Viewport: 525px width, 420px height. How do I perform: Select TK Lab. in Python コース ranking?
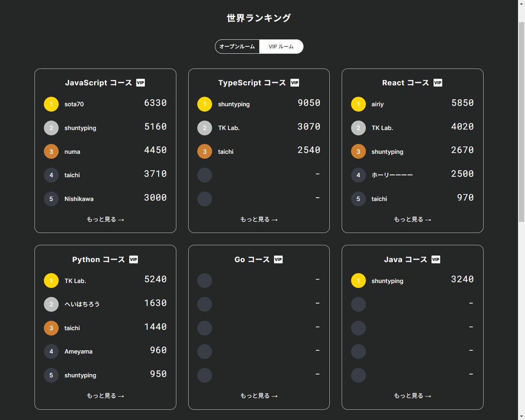pyautogui.click(x=75, y=281)
